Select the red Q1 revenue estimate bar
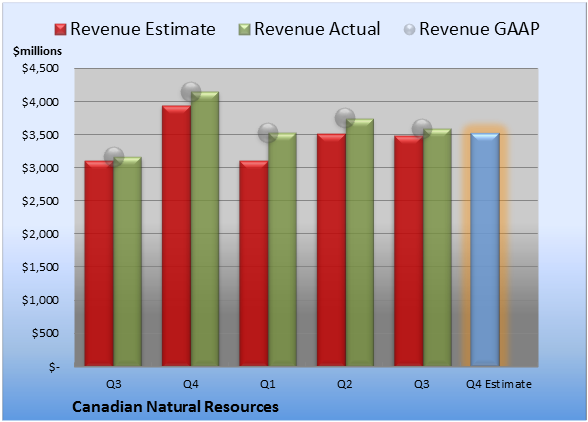 point(254,263)
